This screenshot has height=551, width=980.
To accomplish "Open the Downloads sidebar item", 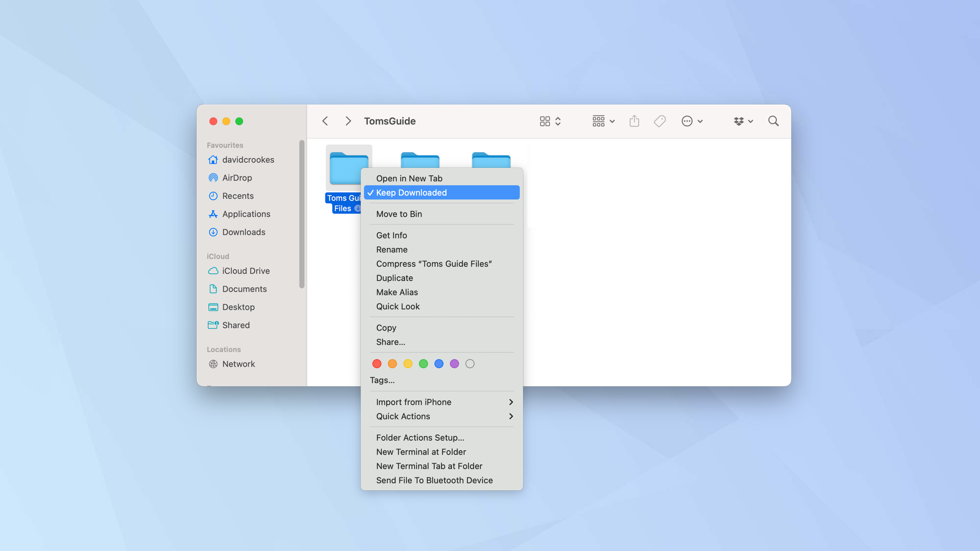I will [244, 232].
